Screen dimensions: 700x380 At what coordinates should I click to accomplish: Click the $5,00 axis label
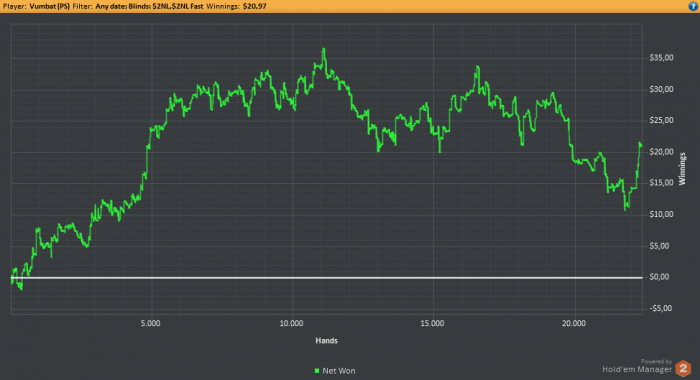(x=660, y=246)
